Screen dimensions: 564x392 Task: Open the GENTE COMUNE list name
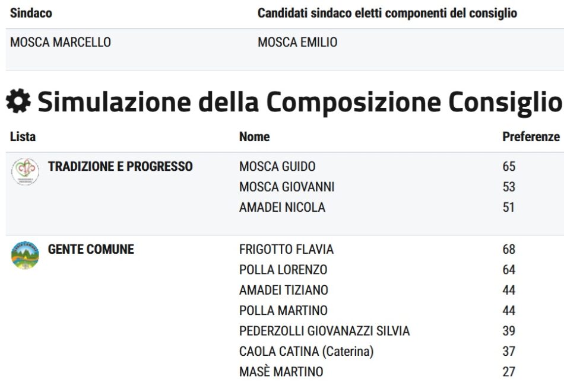pyautogui.click(x=91, y=250)
